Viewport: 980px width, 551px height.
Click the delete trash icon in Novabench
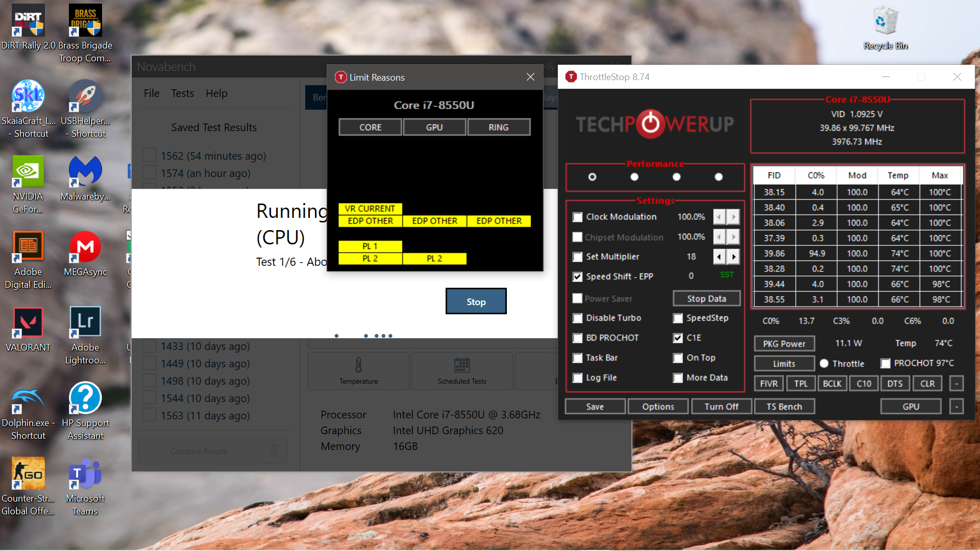pos(274,451)
